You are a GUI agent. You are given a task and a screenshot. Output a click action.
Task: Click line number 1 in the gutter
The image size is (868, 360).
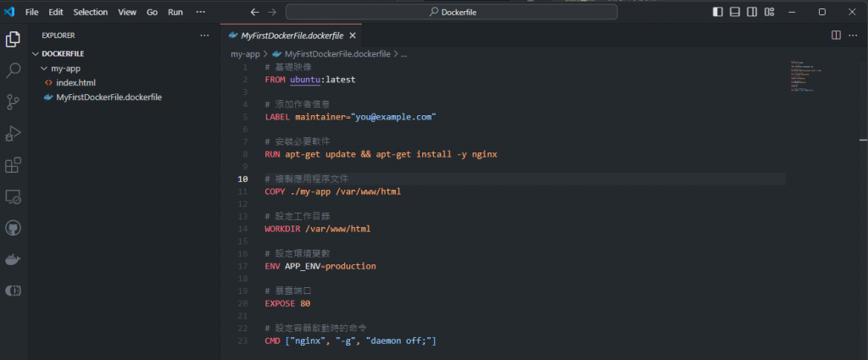pos(245,68)
